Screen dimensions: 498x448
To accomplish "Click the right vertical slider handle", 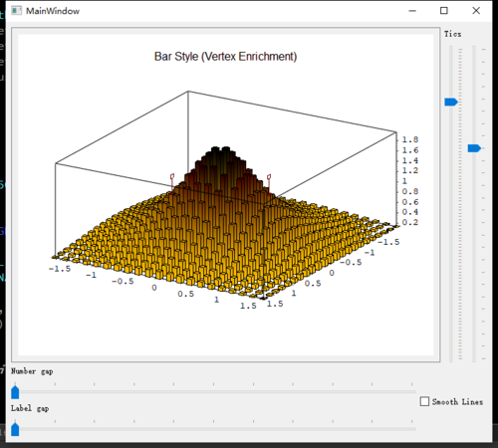I will click(x=474, y=148).
